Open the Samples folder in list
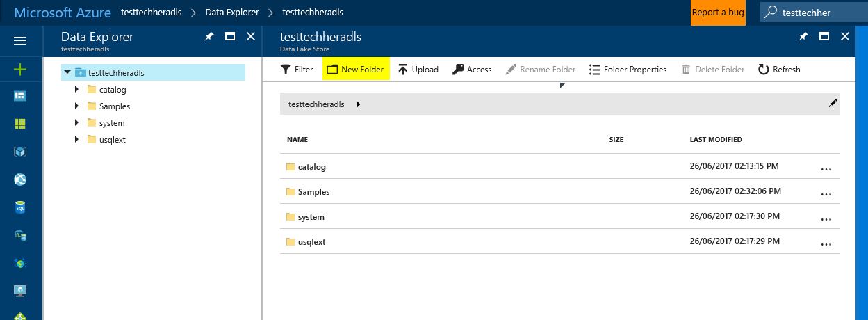Viewport: 868px width, 320px height. (x=313, y=192)
